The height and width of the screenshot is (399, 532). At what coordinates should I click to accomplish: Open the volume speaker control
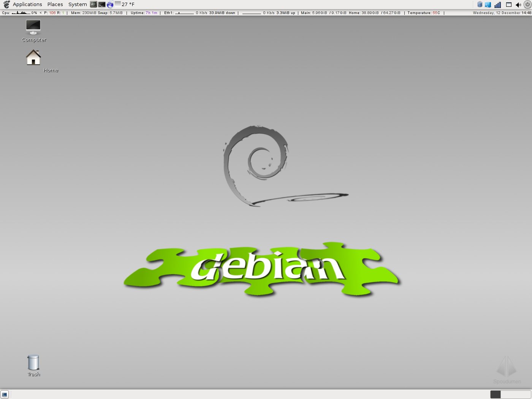[518, 5]
